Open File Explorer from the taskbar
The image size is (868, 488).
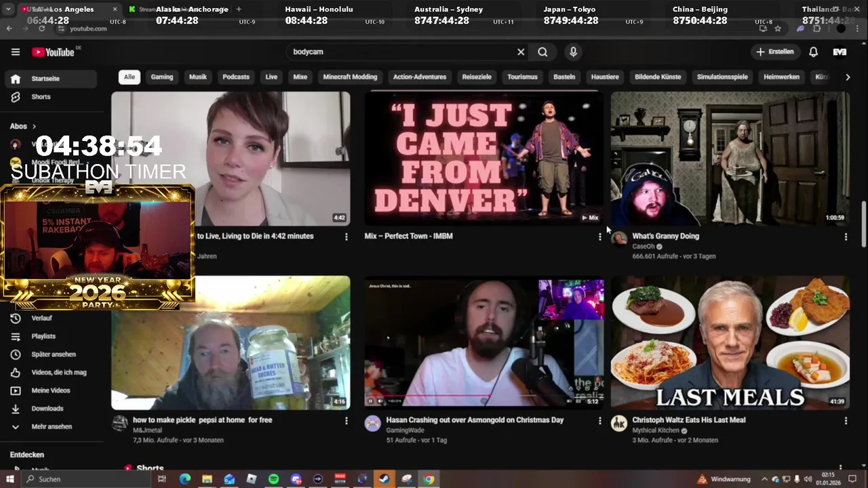coord(207,479)
